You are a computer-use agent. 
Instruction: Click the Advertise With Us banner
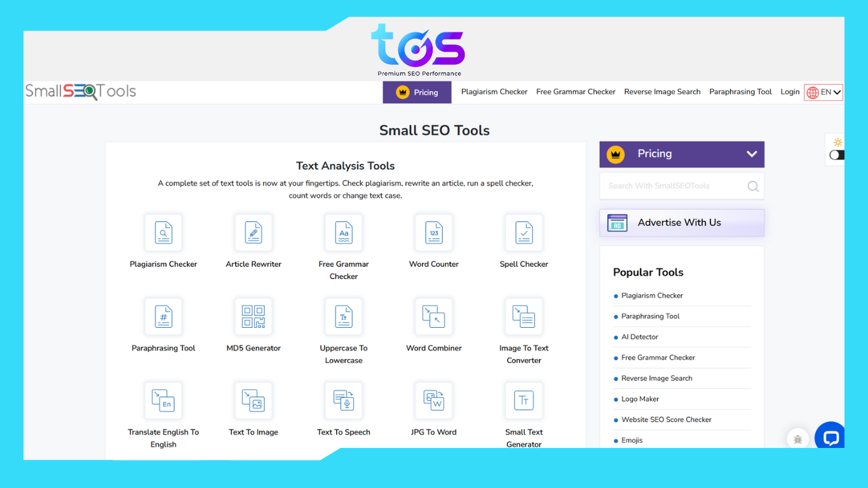click(681, 222)
